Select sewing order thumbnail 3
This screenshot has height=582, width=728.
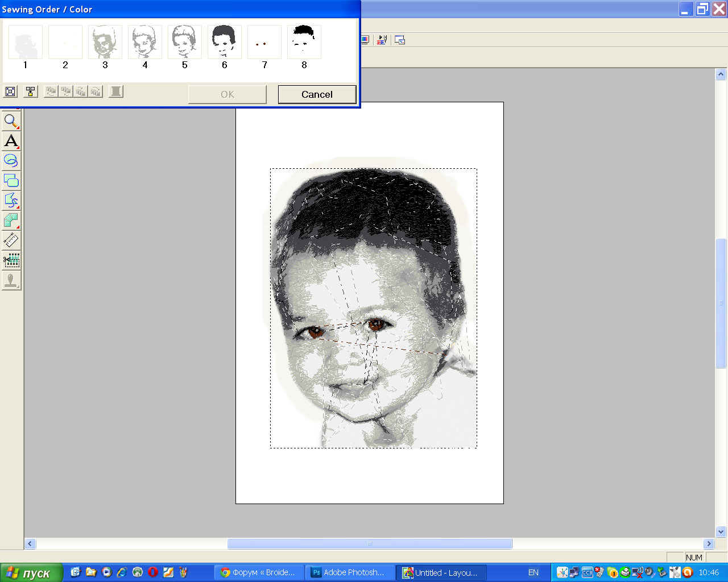point(105,43)
